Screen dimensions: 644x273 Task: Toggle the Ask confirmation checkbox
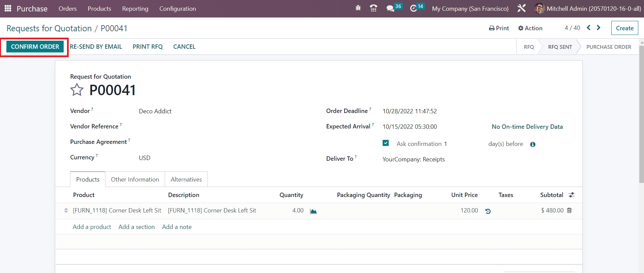coord(386,143)
